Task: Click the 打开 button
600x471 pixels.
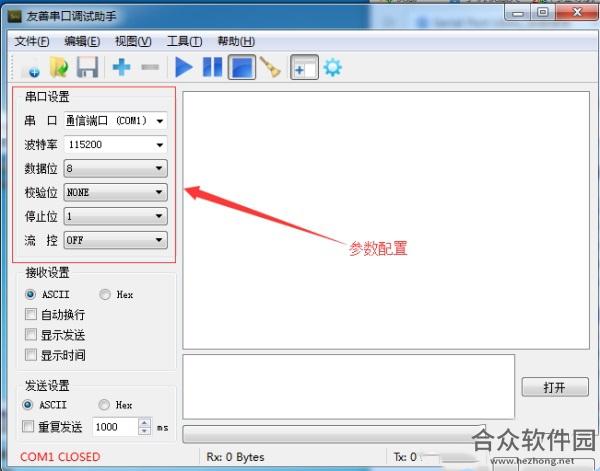Action: (555, 387)
